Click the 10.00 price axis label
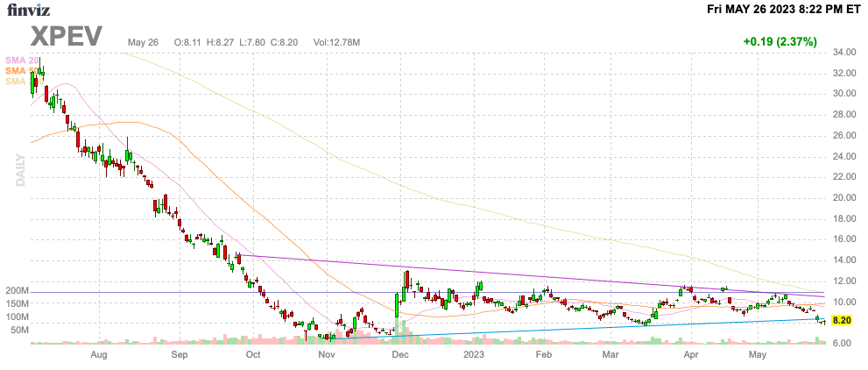The image size is (868, 370). click(x=843, y=302)
